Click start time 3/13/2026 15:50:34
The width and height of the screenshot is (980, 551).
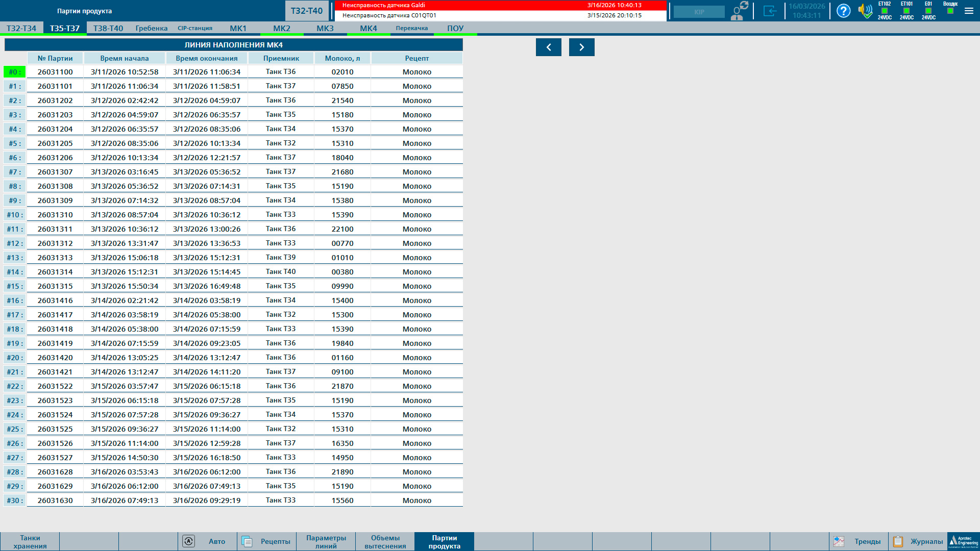pyautogui.click(x=125, y=286)
